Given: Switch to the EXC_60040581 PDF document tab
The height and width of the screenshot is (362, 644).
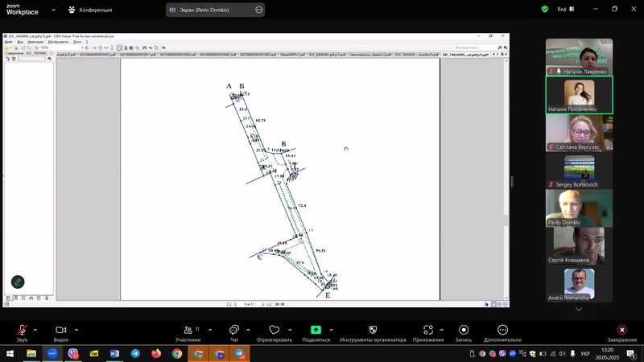Looking at the screenshot, I should [327, 55].
